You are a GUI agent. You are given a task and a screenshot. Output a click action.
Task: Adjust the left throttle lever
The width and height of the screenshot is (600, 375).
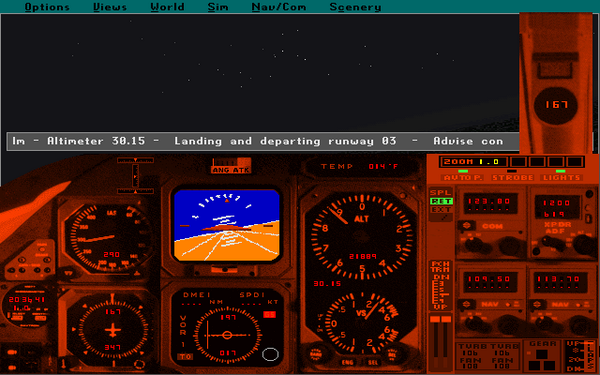(x=435, y=341)
